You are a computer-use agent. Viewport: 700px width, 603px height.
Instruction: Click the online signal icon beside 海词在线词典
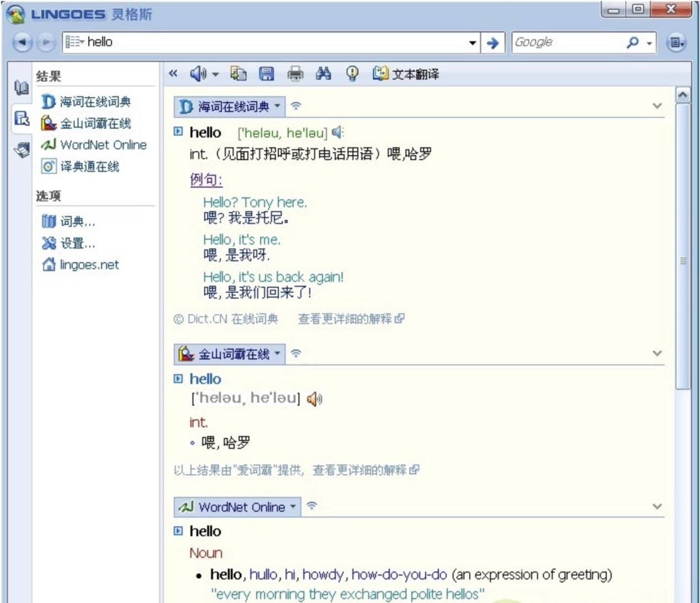pyautogui.click(x=296, y=106)
